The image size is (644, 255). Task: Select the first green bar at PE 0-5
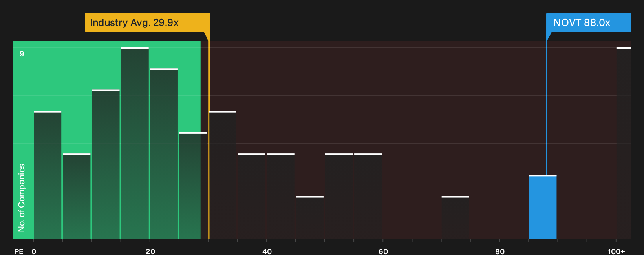[x=48, y=175]
